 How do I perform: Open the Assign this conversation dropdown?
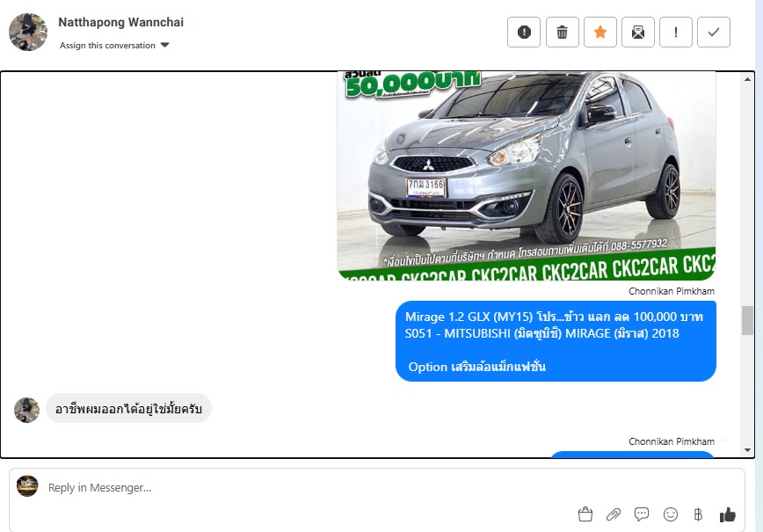coord(114,45)
